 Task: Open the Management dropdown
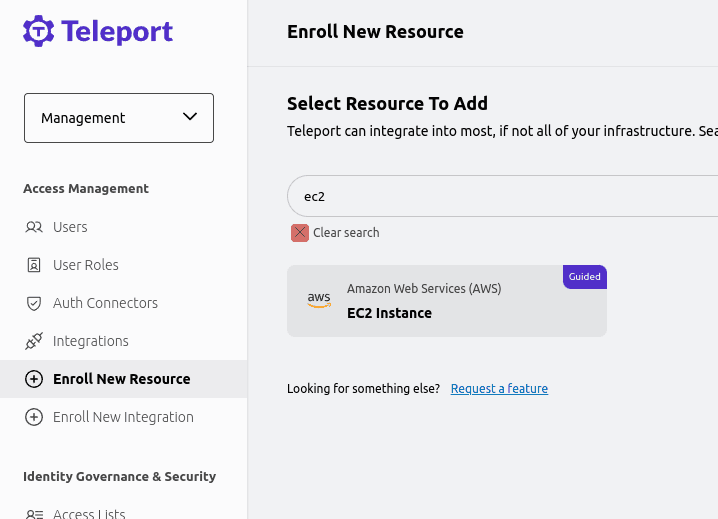(119, 118)
